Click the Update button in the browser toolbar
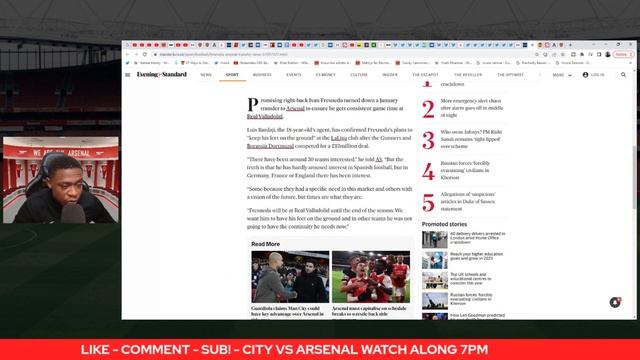The image size is (640, 360). [623, 54]
